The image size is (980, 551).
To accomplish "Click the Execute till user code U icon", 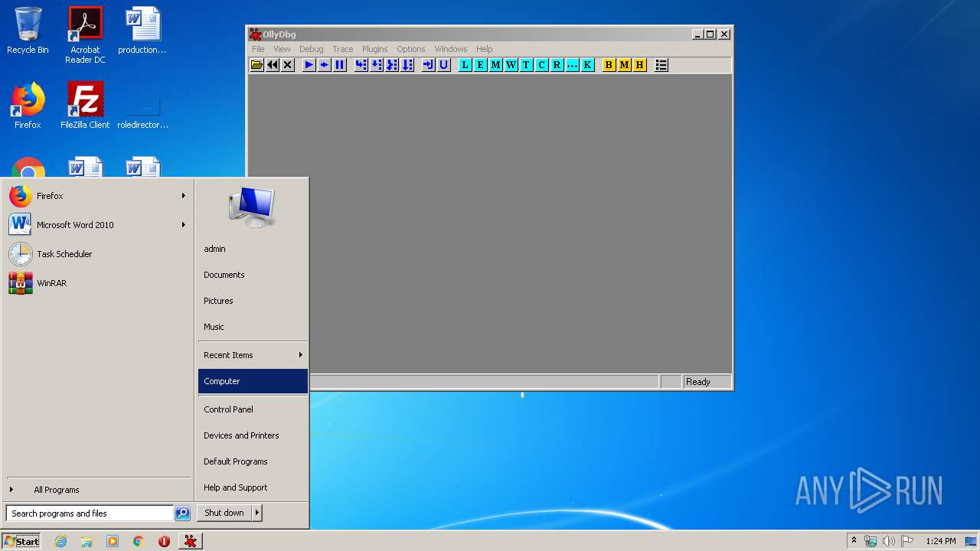I will [444, 65].
